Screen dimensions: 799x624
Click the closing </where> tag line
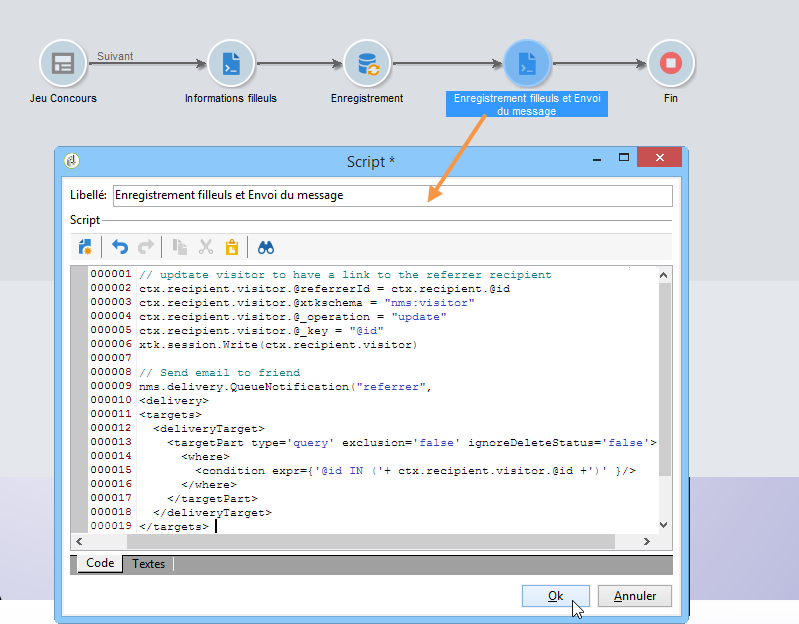[x=209, y=485]
